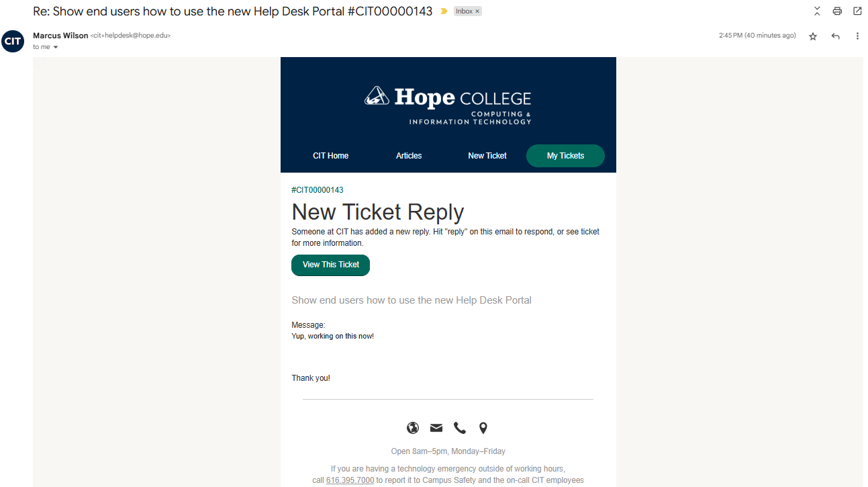Viewport: 868px width, 487px height.
Task: Collapse all messages with the chevron arrows icon
Action: tap(817, 11)
